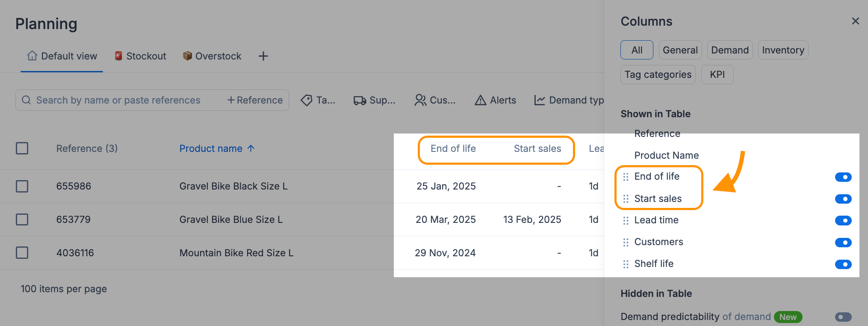The image size is (868, 326).
Task: Open the Demand type filter dropdown
Action: tap(569, 100)
